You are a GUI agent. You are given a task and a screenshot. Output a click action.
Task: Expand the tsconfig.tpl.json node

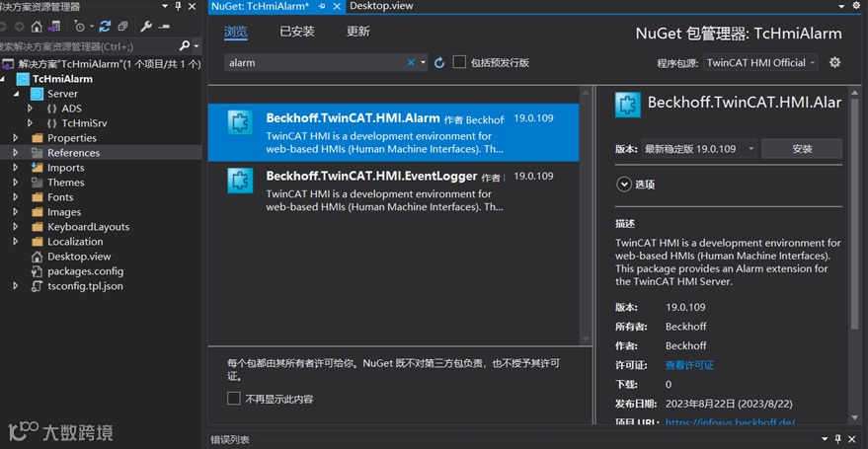[x=16, y=286]
